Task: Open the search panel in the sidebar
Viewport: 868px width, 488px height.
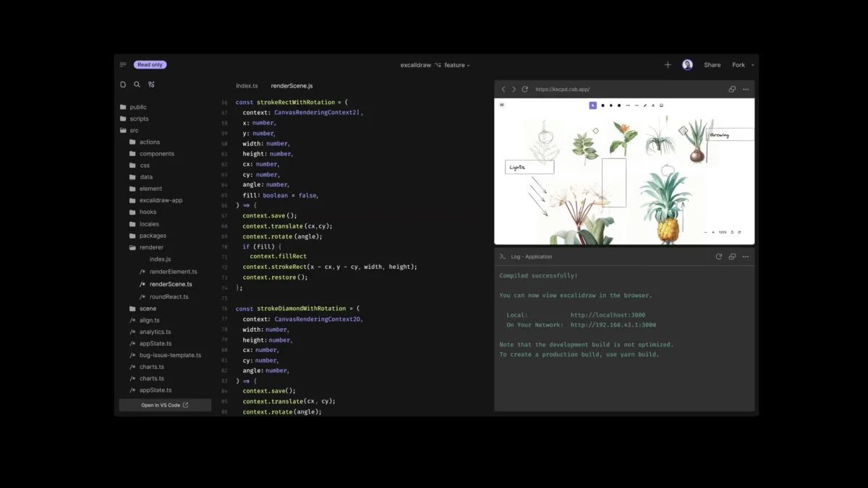Action: tap(137, 84)
